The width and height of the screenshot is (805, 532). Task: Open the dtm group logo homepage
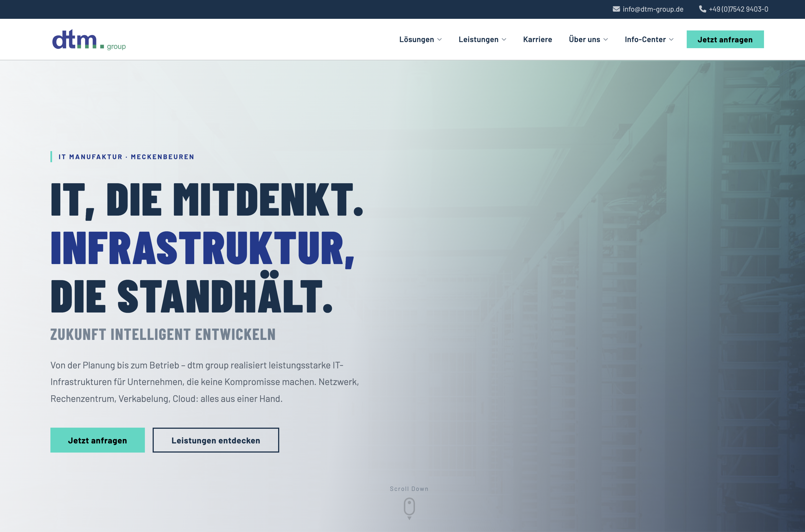(x=89, y=40)
